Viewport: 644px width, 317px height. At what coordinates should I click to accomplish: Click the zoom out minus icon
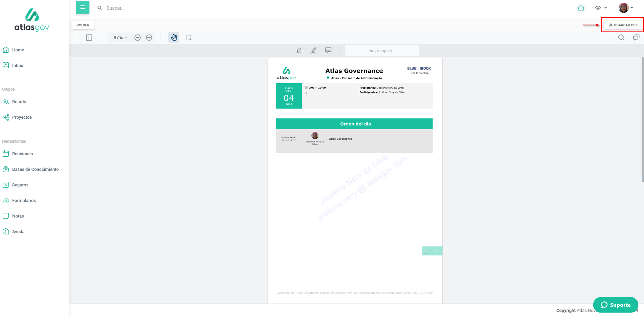pyautogui.click(x=138, y=38)
